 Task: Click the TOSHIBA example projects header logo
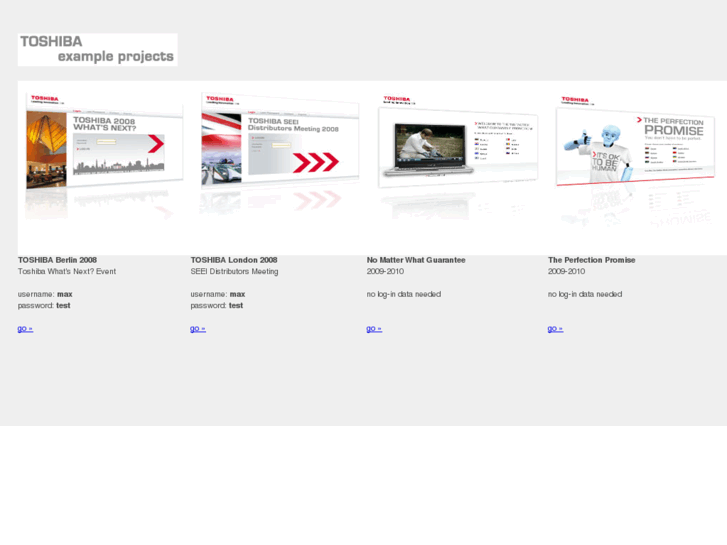(97, 49)
